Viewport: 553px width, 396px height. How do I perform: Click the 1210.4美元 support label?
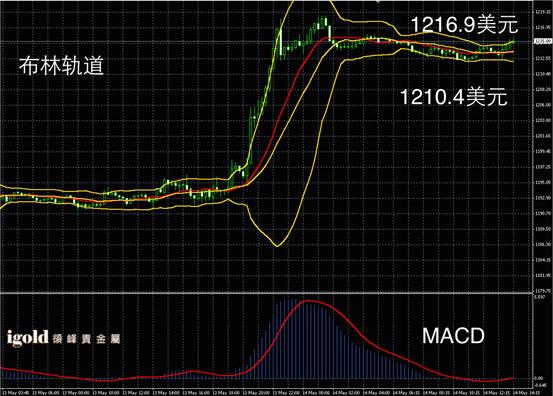pos(454,97)
